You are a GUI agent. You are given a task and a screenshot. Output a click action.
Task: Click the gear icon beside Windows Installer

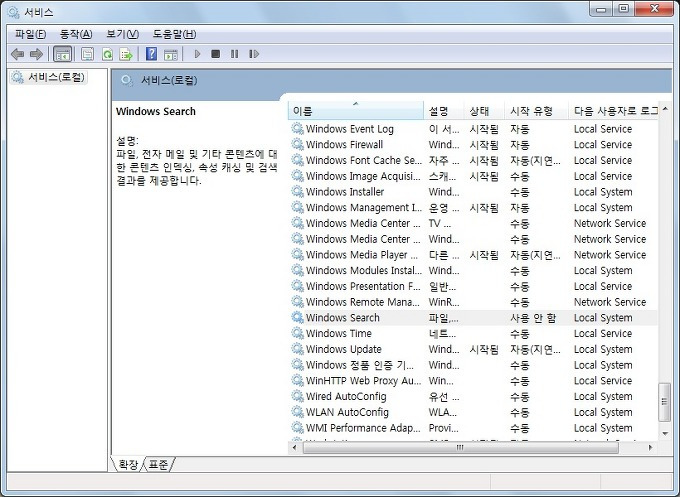coord(298,192)
